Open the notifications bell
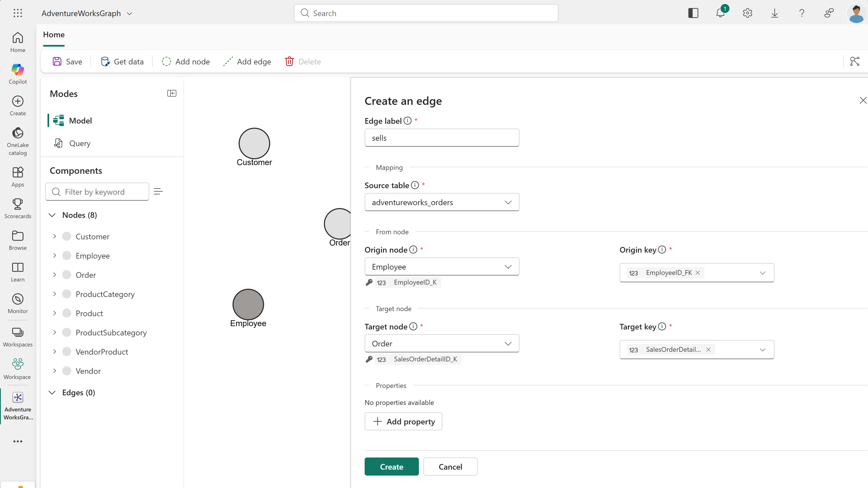 pos(720,13)
